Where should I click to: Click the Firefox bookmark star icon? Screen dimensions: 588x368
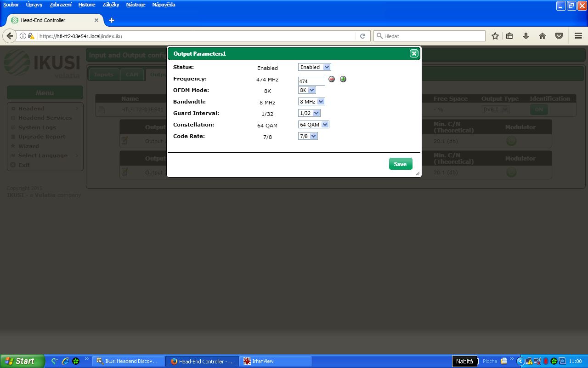(x=495, y=36)
